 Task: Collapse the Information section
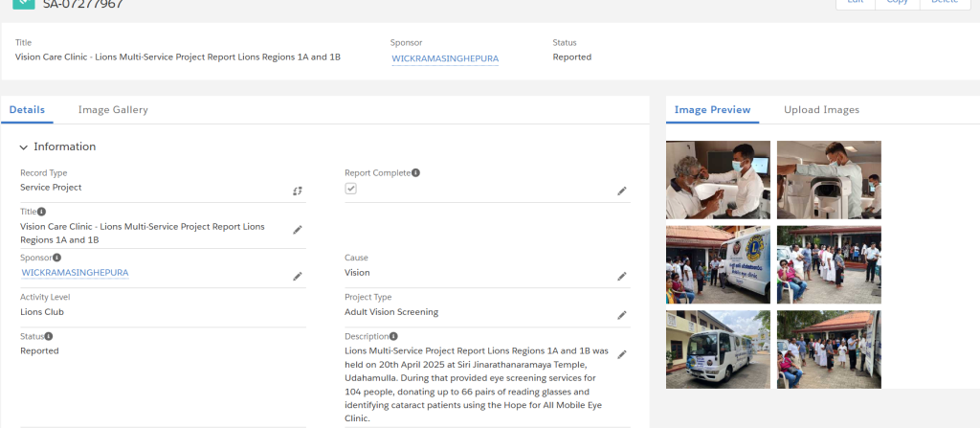pos(24,147)
